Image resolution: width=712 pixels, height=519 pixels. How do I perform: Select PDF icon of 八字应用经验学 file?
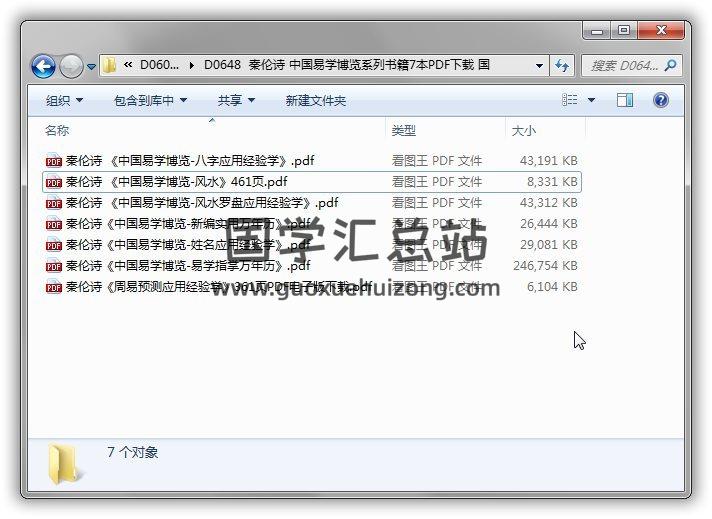(x=54, y=161)
